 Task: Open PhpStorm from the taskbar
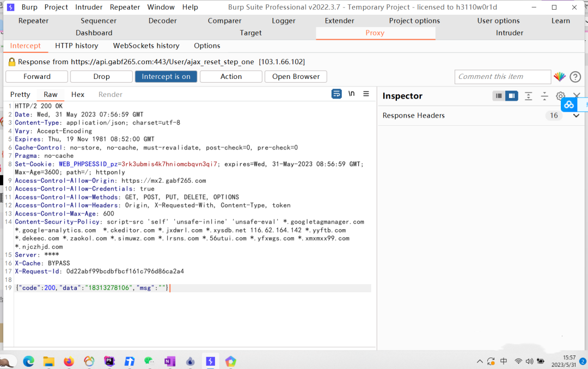tap(109, 361)
